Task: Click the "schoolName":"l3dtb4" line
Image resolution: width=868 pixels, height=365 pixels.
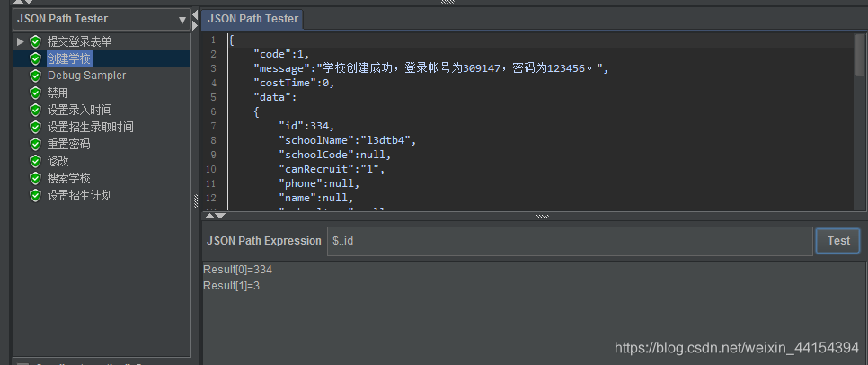Action: click(347, 140)
